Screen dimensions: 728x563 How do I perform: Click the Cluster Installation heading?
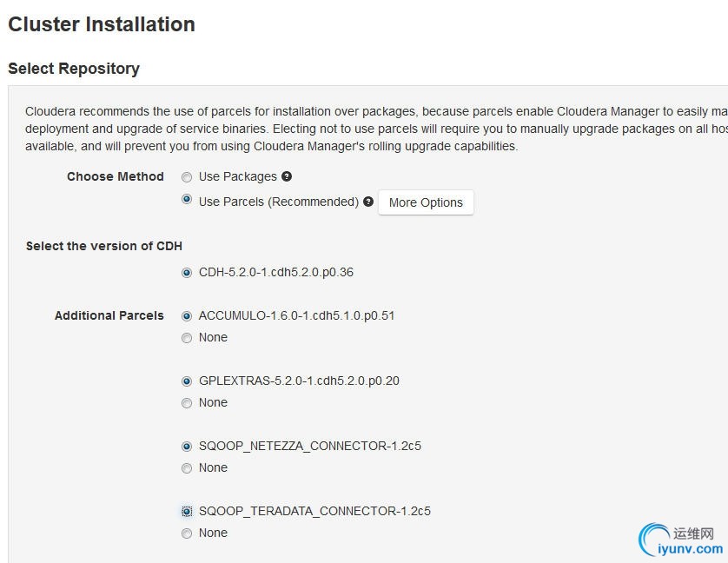point(102,24)
